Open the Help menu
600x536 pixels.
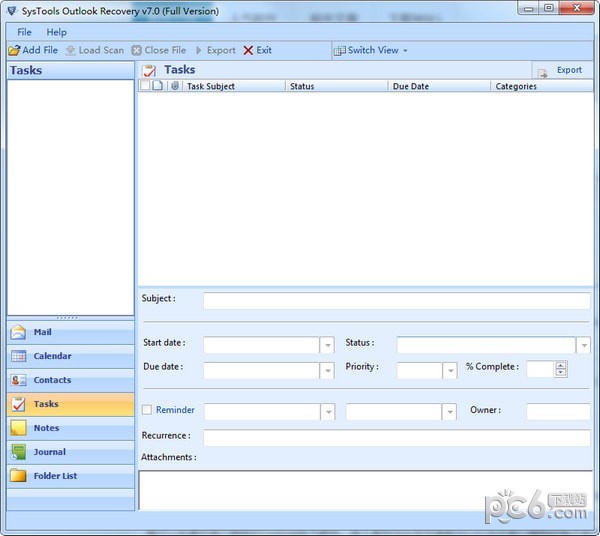(57, 32)
